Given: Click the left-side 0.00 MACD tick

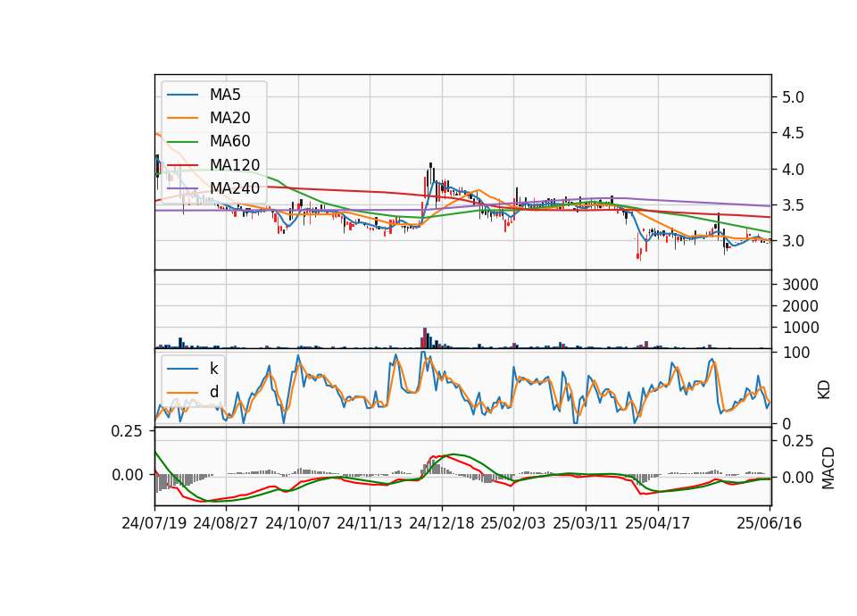Looking at the screenshot, I should point(126,476).
